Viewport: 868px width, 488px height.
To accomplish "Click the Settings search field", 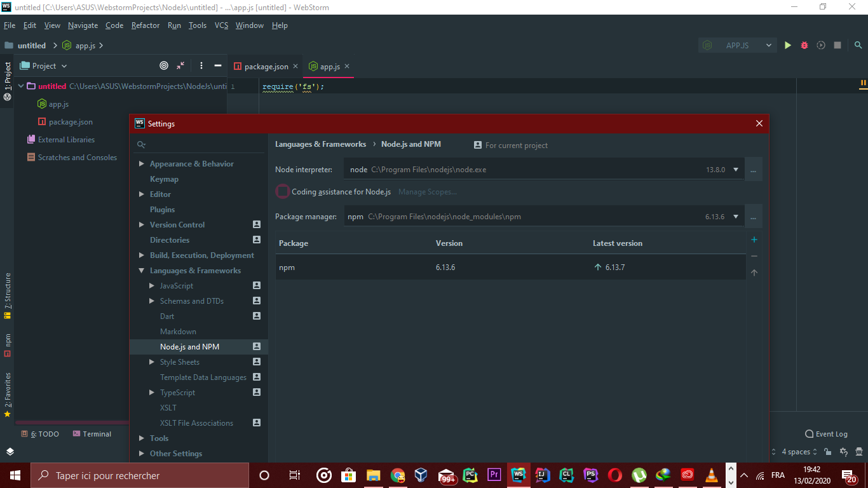I will (x=199, y=145).
